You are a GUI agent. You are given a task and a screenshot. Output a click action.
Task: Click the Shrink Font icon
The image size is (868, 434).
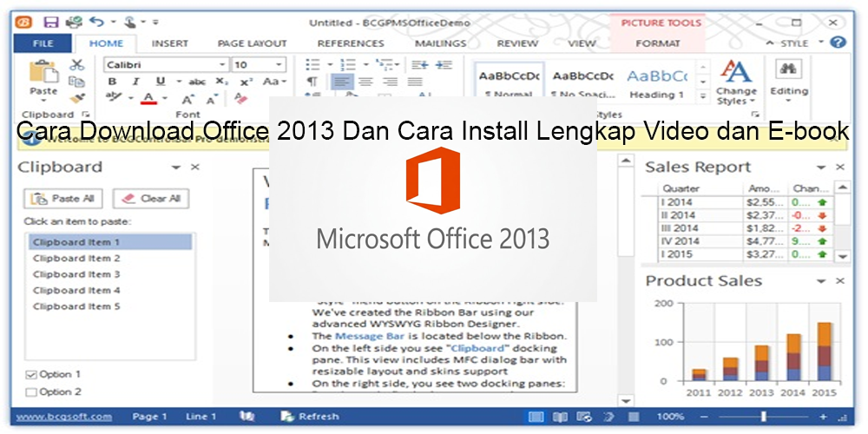211,100
